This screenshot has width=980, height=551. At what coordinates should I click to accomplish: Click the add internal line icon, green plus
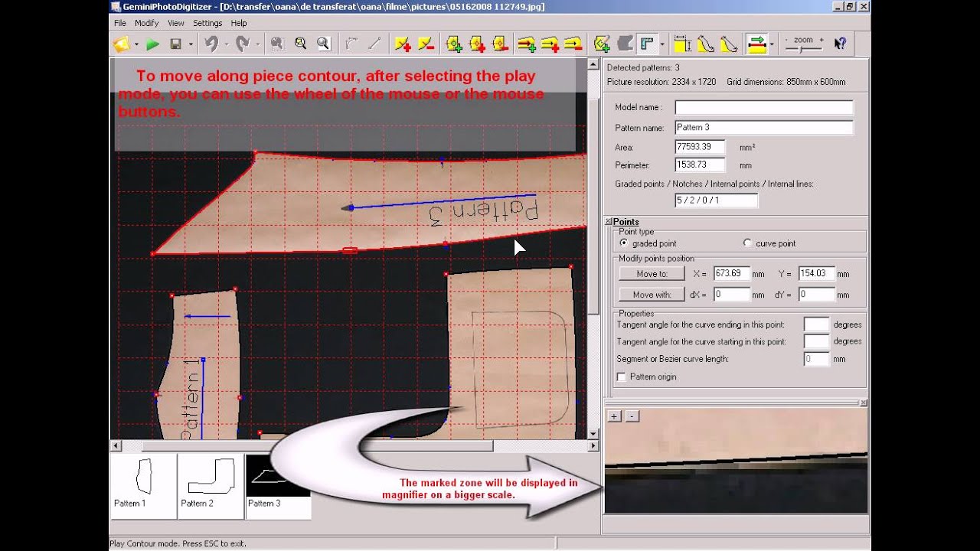(x=527, y=44)
